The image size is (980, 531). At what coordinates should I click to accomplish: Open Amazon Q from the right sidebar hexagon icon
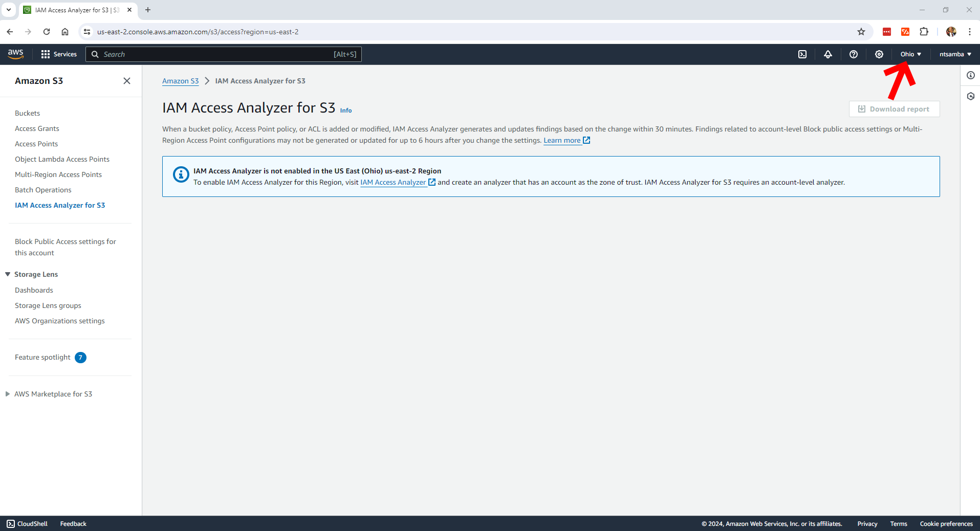(x=971, y=96)
